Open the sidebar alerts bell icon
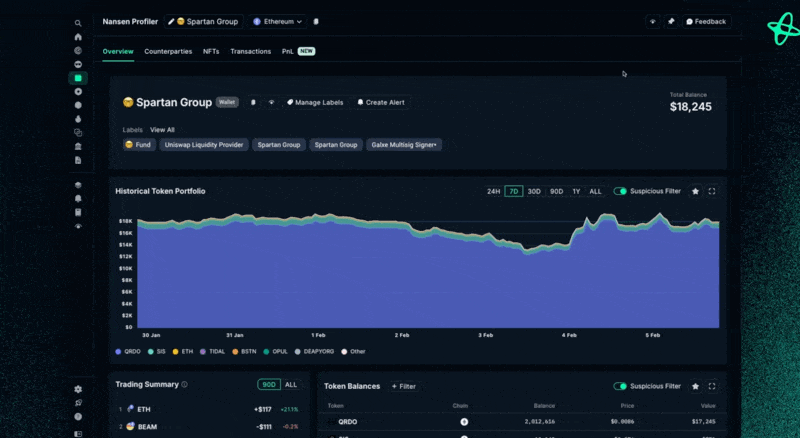800x438 pixels. coord(78,199)
